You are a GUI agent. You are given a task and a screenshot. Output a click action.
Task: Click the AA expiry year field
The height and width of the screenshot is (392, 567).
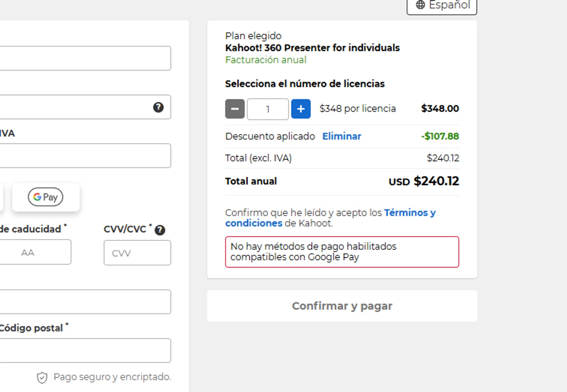[x=34, y=252]
